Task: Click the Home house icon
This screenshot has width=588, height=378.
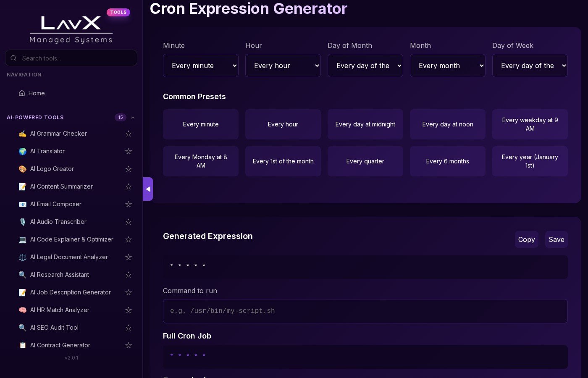Action: (22, 93)
